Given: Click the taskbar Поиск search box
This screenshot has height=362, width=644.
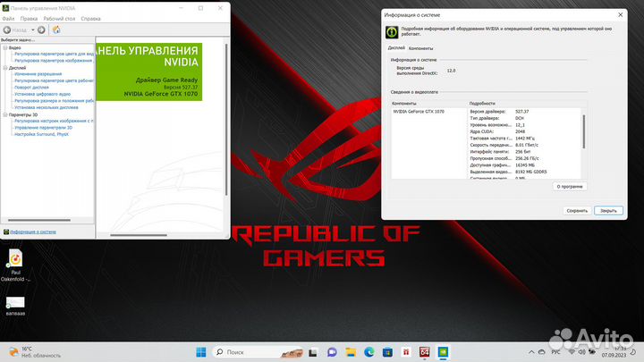Looking at the screenshot, I should point(258,352).
